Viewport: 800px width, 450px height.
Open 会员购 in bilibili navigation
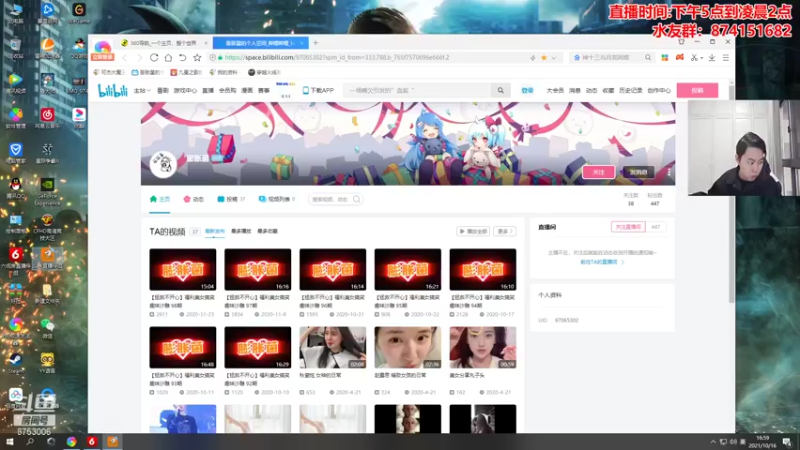(227, 90)
